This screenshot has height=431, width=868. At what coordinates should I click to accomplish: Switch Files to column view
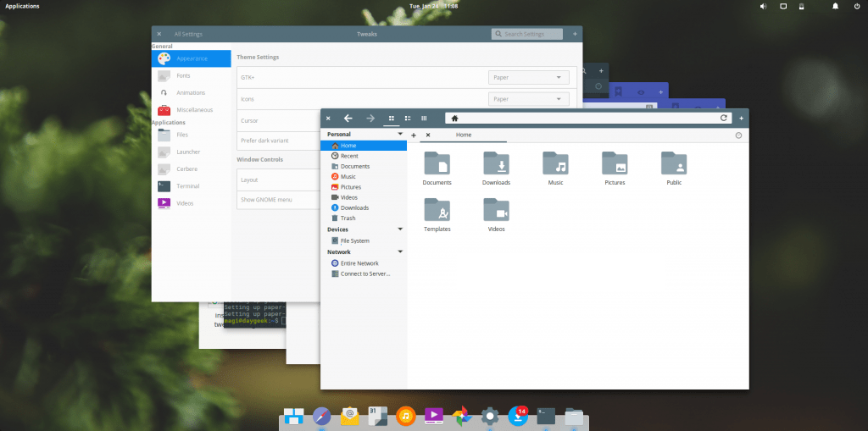click(x=424, y=118)
